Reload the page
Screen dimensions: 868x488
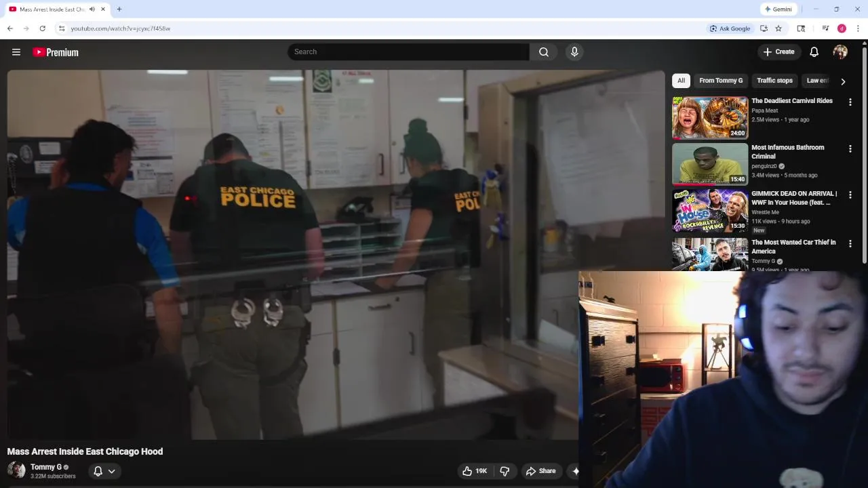pos(43,28)
